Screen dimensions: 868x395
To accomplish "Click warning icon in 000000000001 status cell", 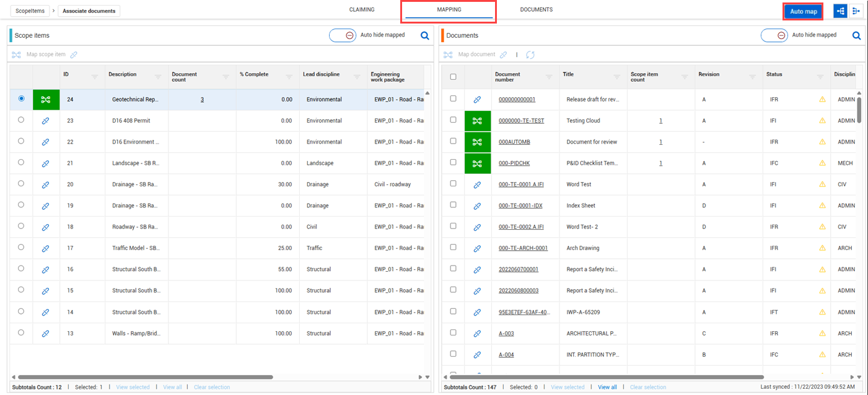I will pyautogui.click(x=822, y=100).
